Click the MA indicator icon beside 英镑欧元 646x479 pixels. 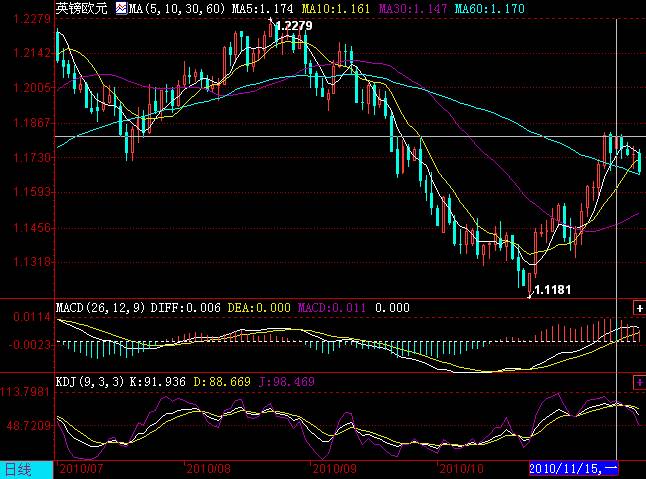click(x=121, y=8)
